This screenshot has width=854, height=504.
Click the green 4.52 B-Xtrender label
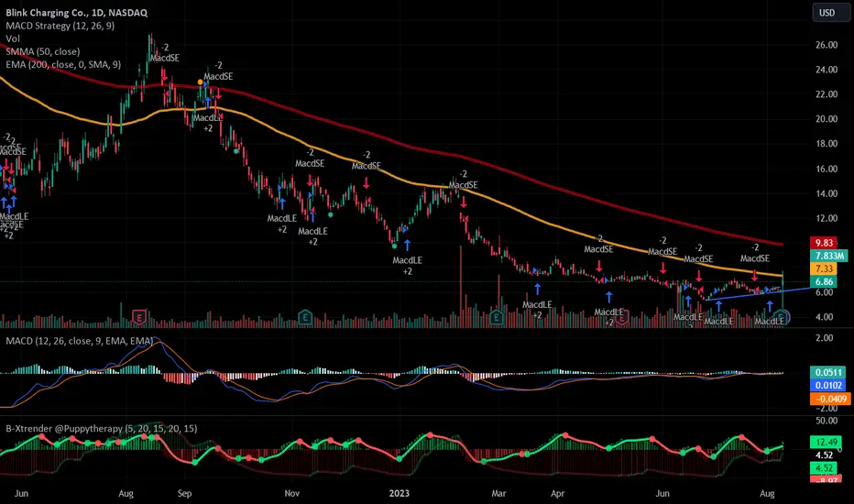tap(824, 468)
